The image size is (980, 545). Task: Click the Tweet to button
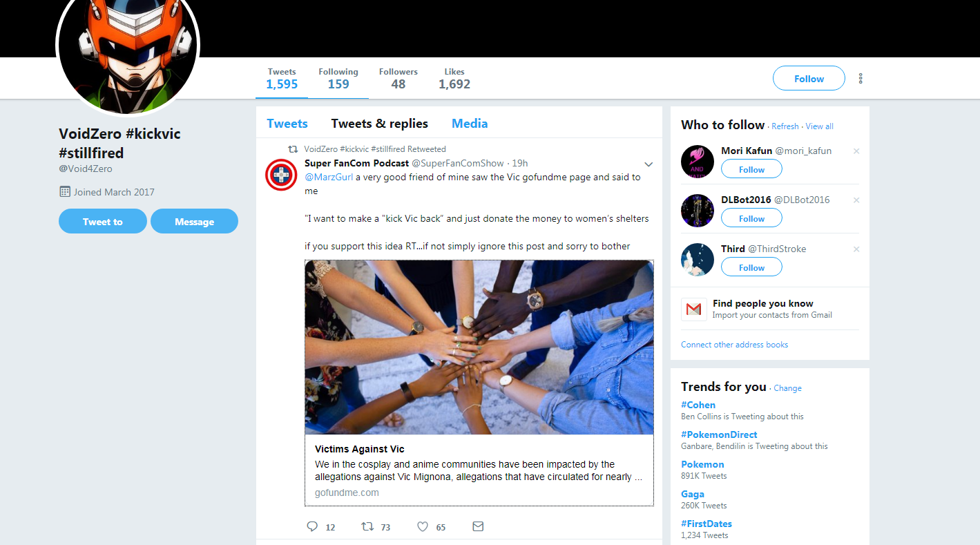pos(103,221)
